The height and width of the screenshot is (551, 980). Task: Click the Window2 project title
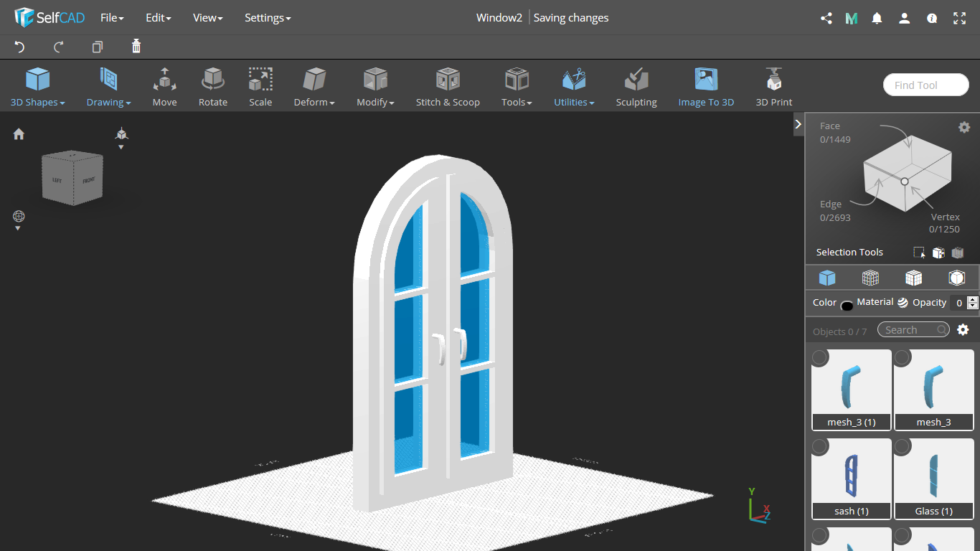[x=499, y=18]
